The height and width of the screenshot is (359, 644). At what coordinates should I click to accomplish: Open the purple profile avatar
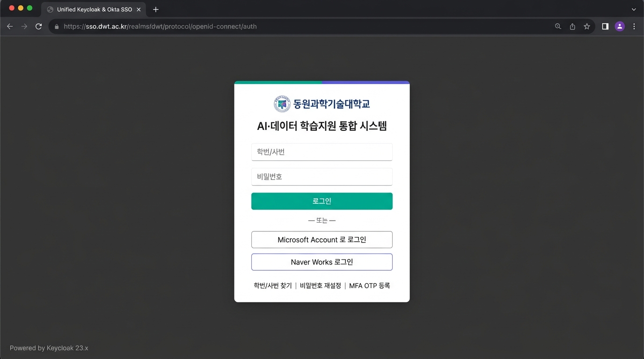coord(620,27)
